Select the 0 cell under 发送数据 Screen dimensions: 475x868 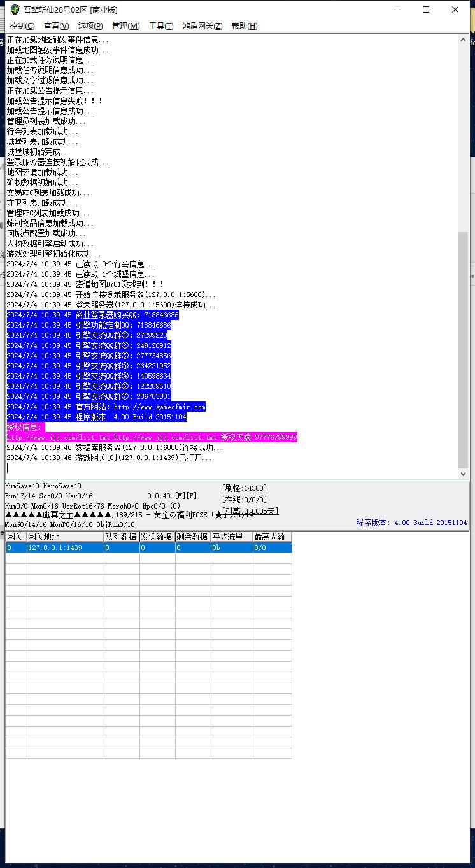point(157,547)
